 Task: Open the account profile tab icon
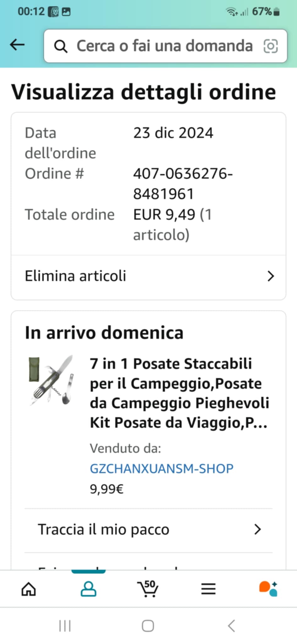(x=88, y=589)
